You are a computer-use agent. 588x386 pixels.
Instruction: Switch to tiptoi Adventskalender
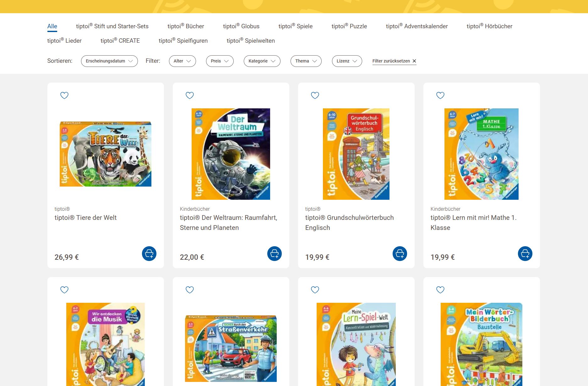[417, 26]
